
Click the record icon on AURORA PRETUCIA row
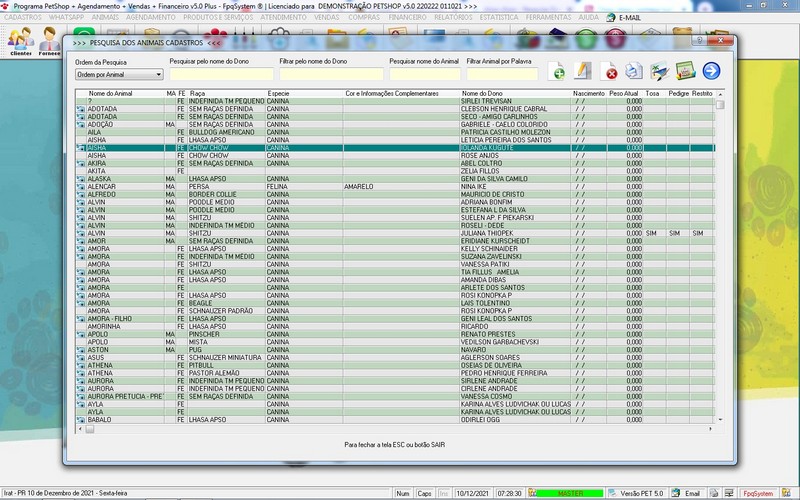81,396
